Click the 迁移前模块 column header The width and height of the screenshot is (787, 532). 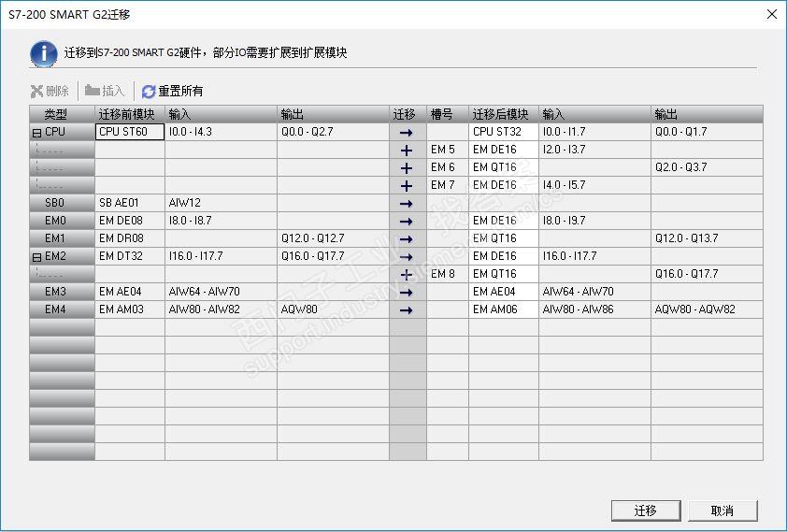130,114
